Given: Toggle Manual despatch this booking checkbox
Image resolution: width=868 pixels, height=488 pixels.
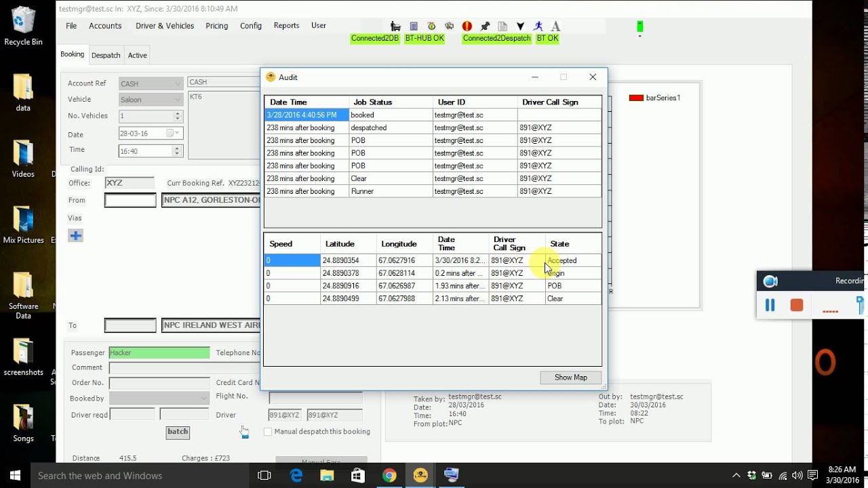Looking at the screenshot, I should point(268,431).
